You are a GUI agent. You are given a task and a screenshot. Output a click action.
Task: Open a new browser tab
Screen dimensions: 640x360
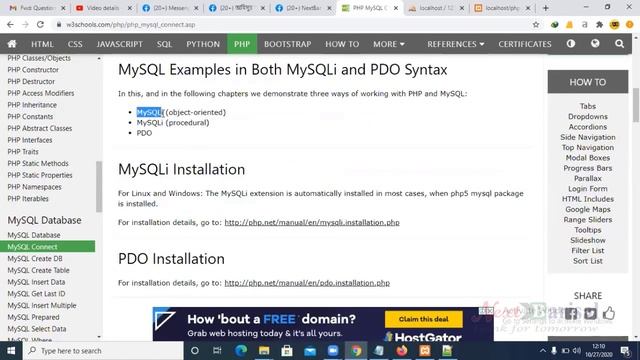[x=546, y=8]
